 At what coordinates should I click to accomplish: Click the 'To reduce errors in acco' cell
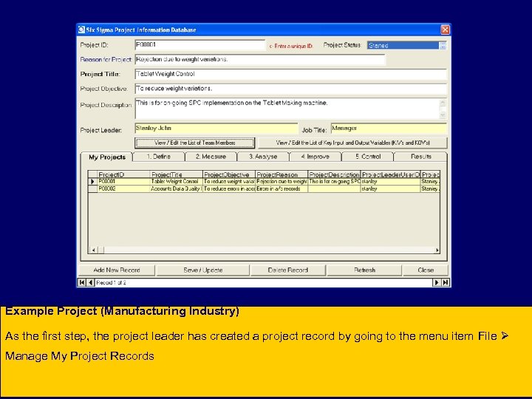229,188
